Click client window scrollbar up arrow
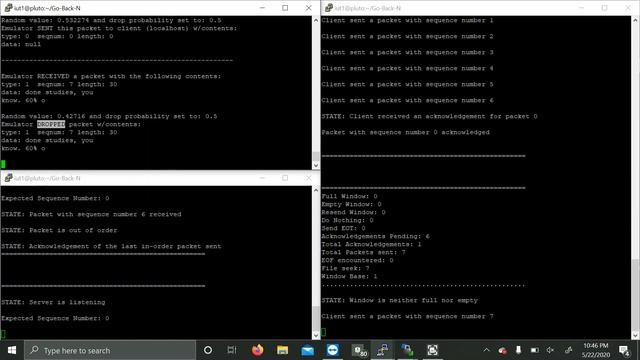The height and width of the screenshot is (360, 640). 636,20
